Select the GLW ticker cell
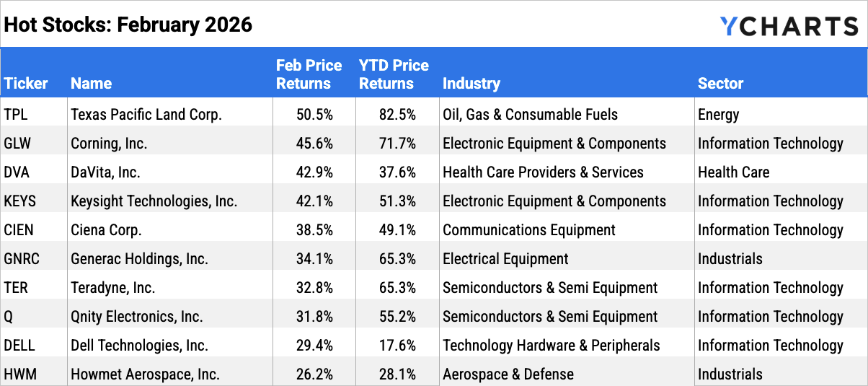Viewport: 868px width, 386px height. pyautogui.click(x=18, y=144)
